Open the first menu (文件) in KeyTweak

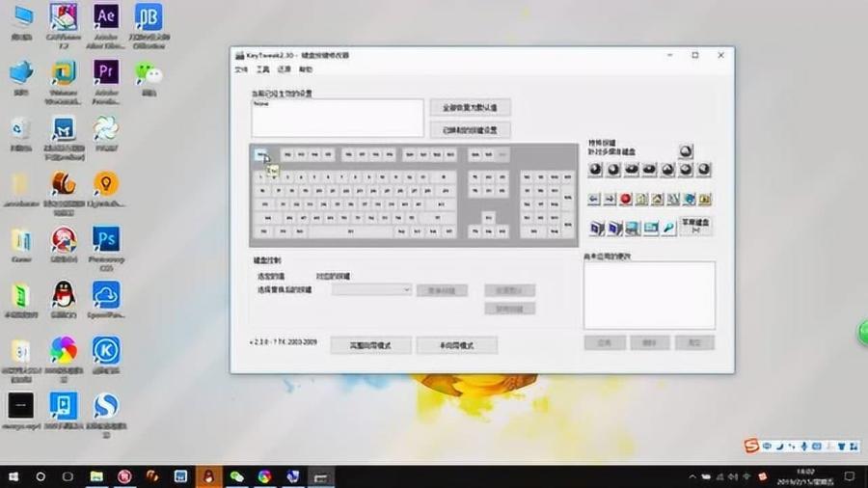pos(241,69)
